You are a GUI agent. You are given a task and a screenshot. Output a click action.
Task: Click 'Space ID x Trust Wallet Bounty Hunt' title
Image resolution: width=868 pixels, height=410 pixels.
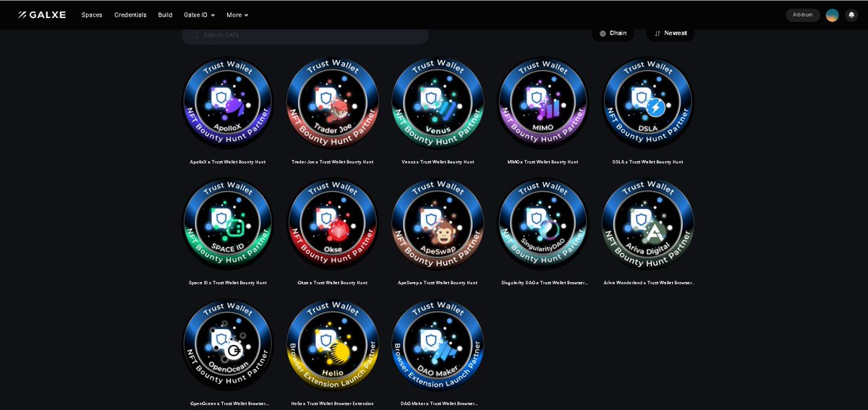pyautogui.click(x=227, y=283)
